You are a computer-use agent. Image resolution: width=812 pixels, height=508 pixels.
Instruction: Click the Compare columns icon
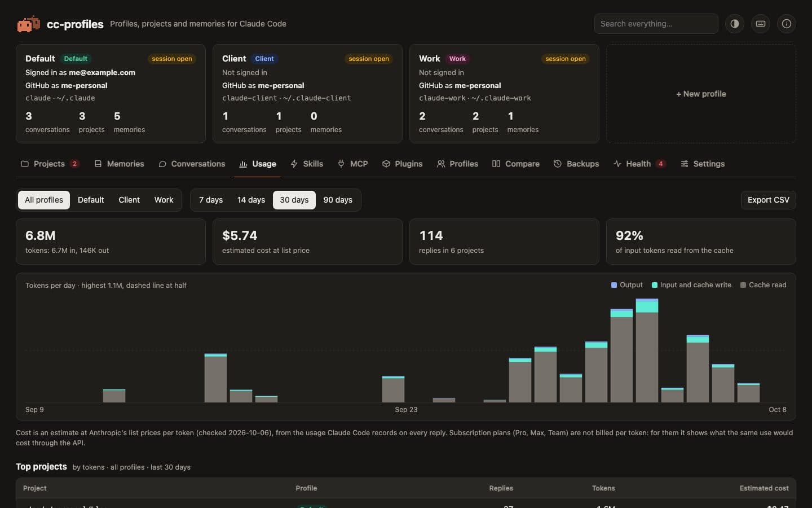tap(496, 164)
